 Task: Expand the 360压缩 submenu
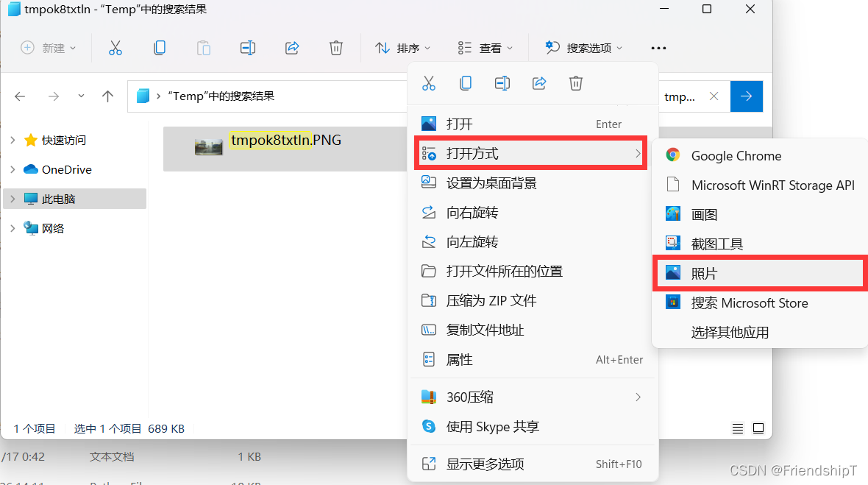[x=532, y=397]
